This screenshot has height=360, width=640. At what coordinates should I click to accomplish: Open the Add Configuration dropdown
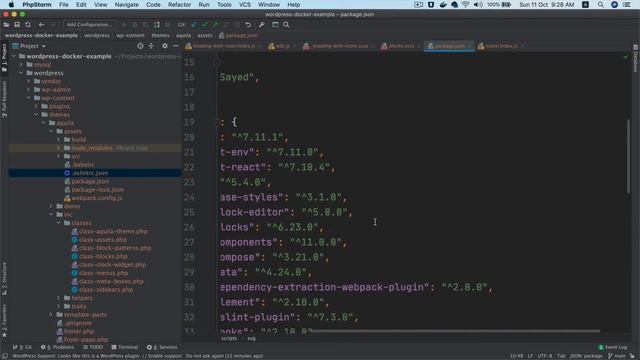89,25
